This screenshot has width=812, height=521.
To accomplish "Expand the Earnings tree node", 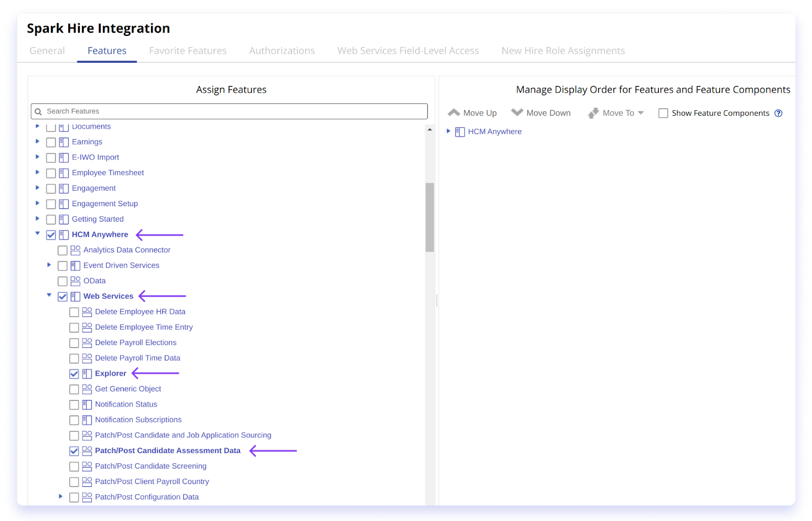I will tap(37, 141).
